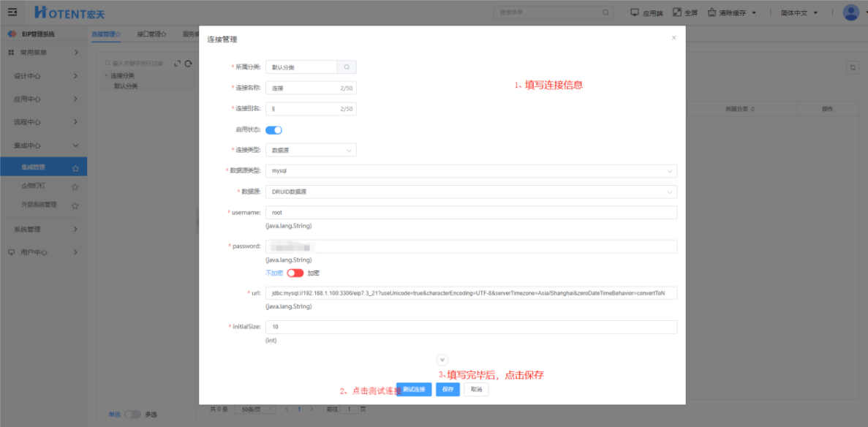The image size is (868, 427).
Task: Click the search icon beside 所属分类 field
Action: (347, 67)
